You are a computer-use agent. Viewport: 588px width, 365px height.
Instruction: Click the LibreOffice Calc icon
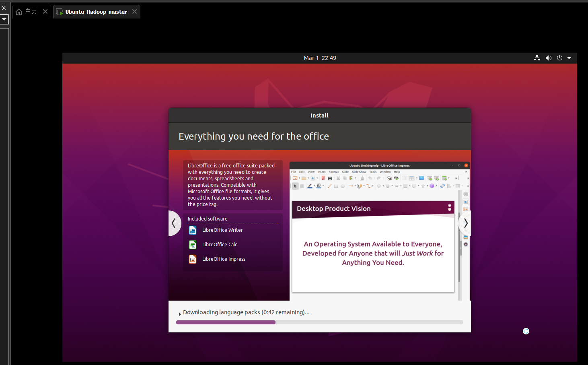[193, 245]
